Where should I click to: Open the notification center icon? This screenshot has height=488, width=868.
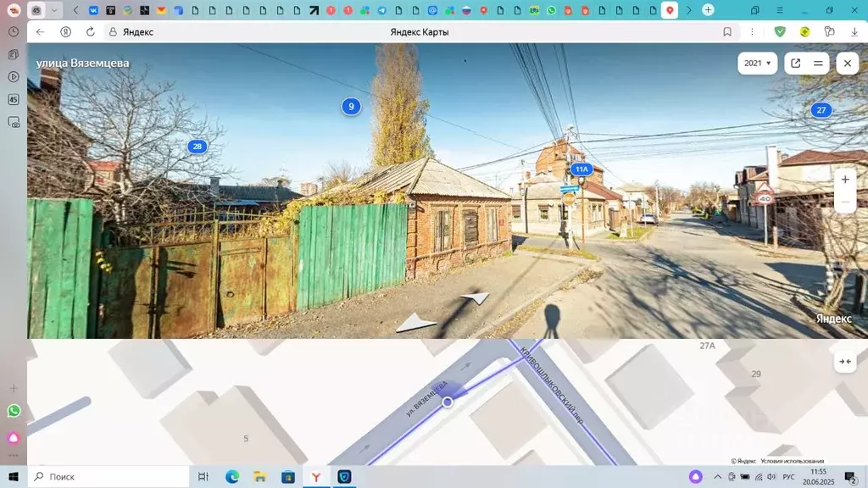851,476
